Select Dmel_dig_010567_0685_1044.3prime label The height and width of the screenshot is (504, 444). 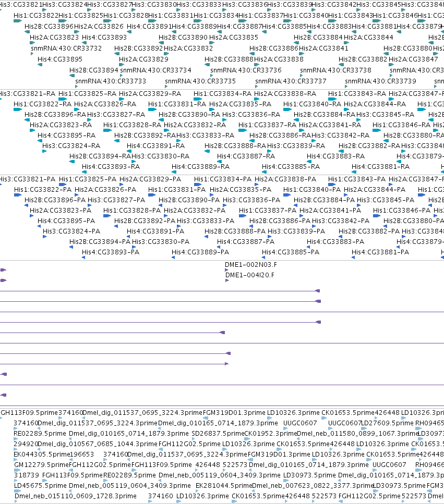[x=98, y=444]
